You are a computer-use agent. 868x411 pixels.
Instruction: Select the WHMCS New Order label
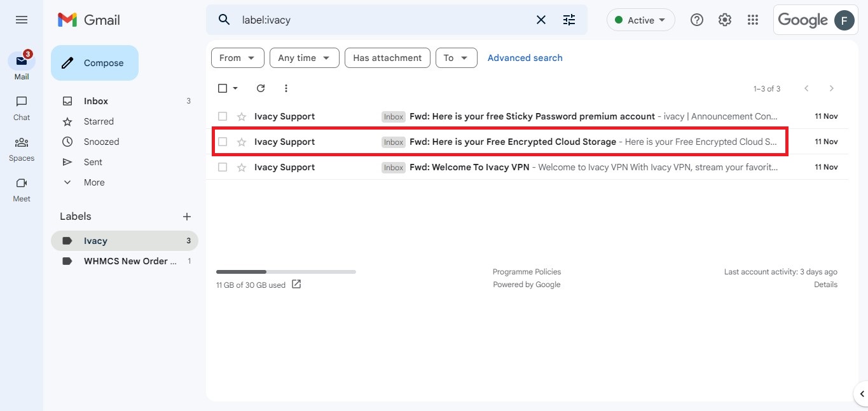pos(125,261)
